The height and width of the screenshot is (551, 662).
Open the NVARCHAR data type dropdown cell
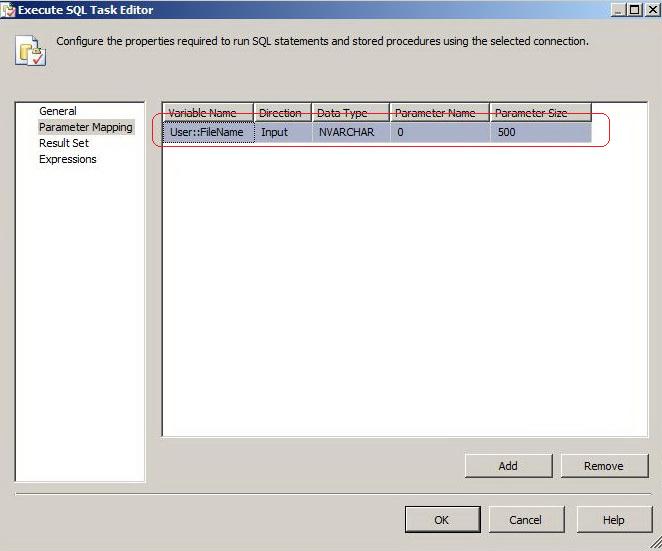click(350, 132)
